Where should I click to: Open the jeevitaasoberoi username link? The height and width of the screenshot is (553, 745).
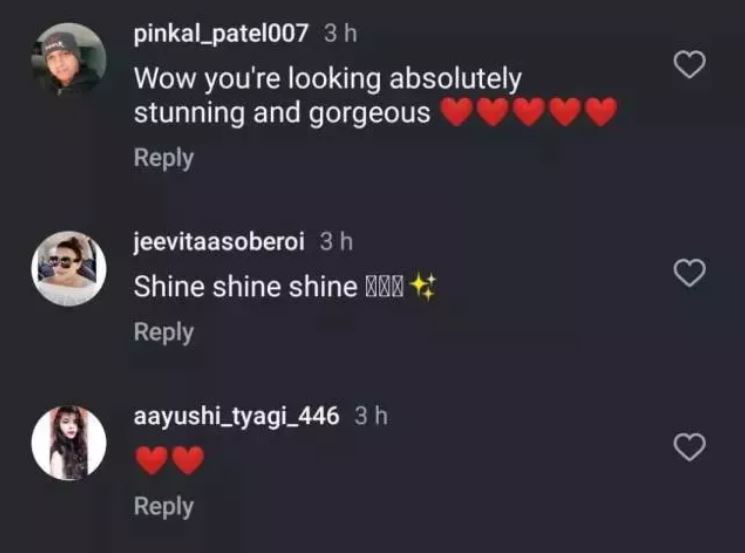pyautogui.click(x=219, y=242)
